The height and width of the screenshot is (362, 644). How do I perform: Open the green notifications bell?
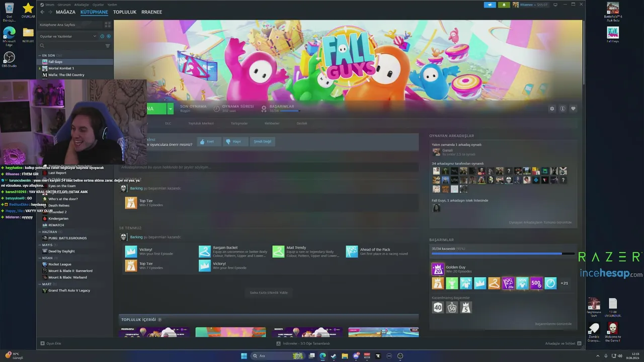(504, 5)
